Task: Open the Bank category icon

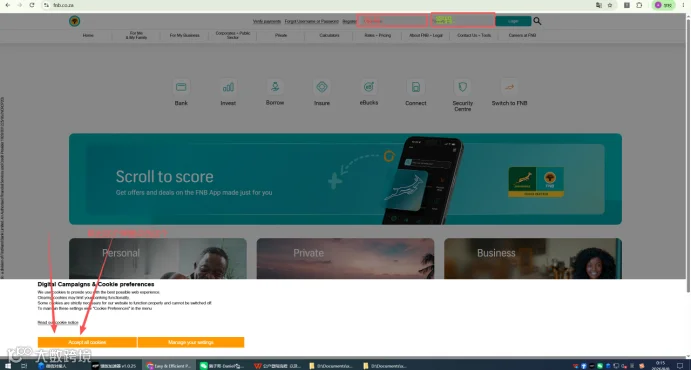Action: (181, 87)
